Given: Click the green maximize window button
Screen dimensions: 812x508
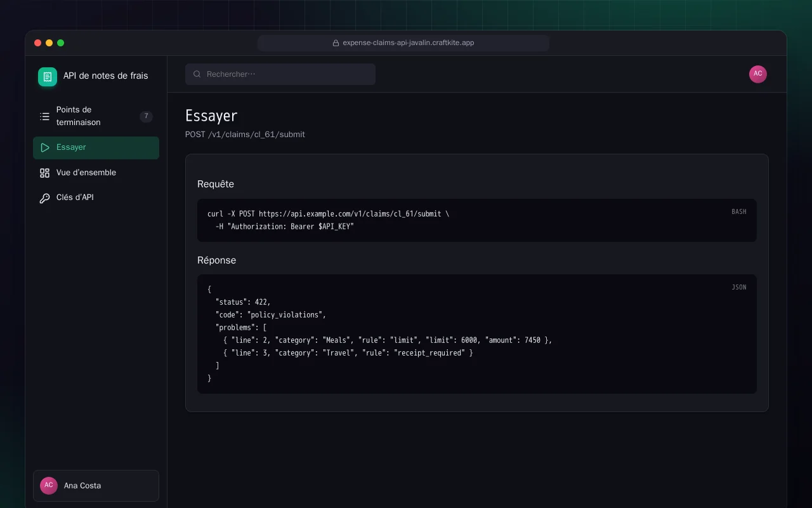Looking at the screenshot, I should (x=61, y=43).
